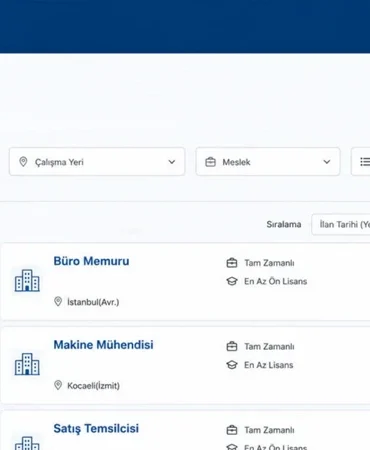Screen dimensions: 370x450
Task: Open the Çalışma Yeri dropdown
Action: click(x=97, y=162)
